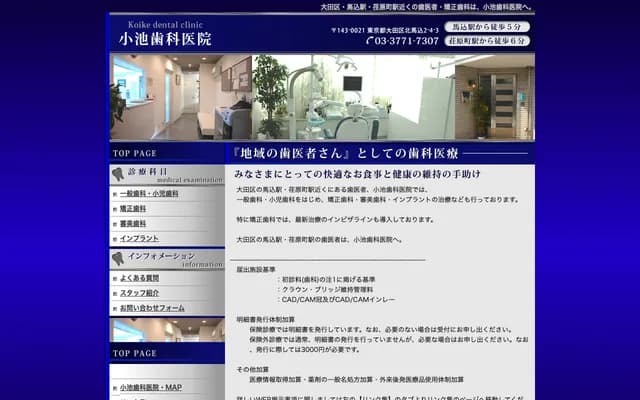Viewport: 640px width, 400px height.
Task: Open the 一般歯科・小児歯科 menu link
Action: tap(148, 194)
